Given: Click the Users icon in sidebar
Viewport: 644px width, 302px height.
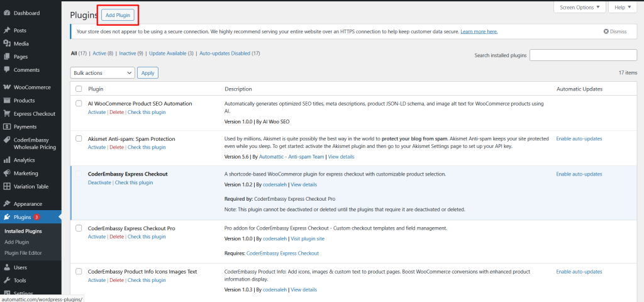Looking at the screenshot, I should pos(7,267).
